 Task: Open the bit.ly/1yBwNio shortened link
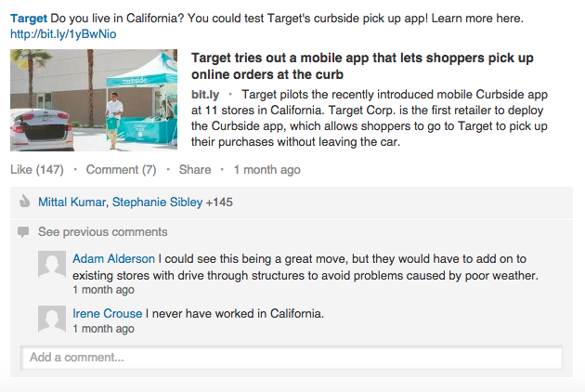pyautogui.click(x=63, y=34)
